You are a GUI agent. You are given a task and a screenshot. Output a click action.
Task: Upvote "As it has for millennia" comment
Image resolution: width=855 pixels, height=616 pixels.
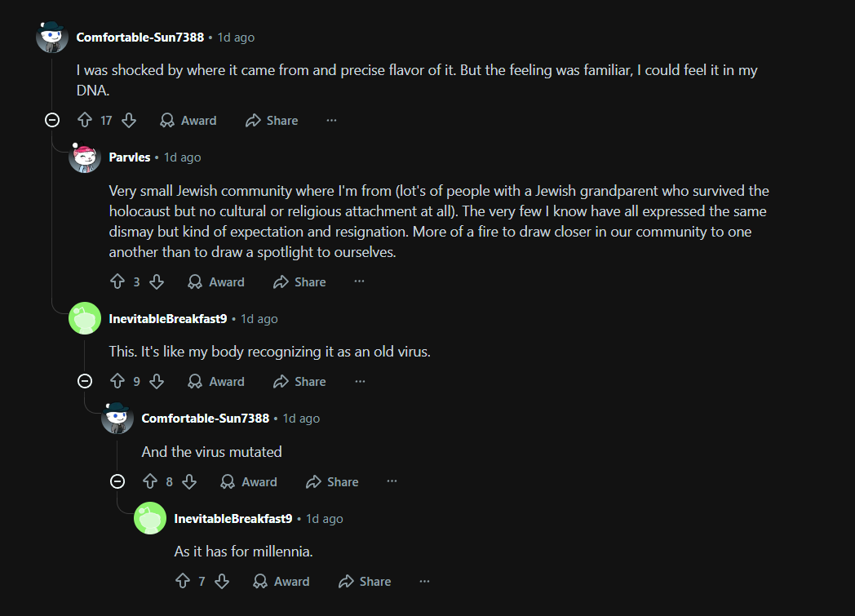pos(183,582)
